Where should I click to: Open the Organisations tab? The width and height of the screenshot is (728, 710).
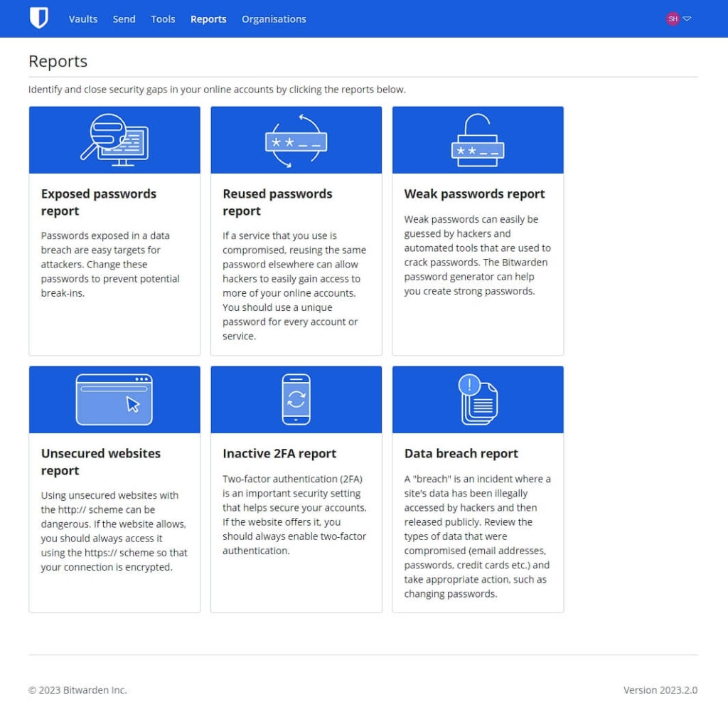pos(274,19)
